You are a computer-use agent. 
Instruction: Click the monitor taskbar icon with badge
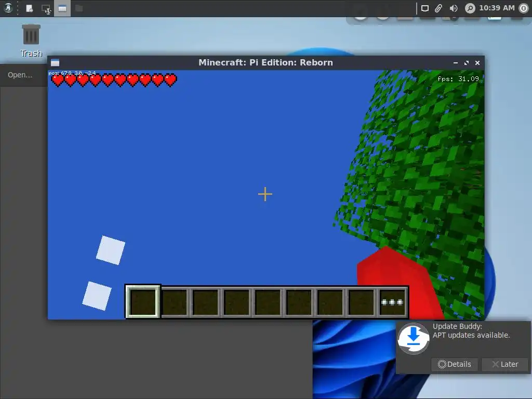(x=46, y=9)
